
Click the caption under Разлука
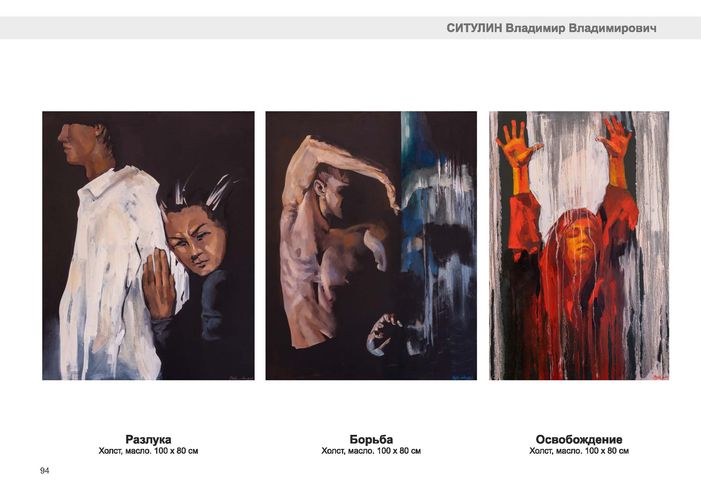pyautogui.click(x=148, y=451)
